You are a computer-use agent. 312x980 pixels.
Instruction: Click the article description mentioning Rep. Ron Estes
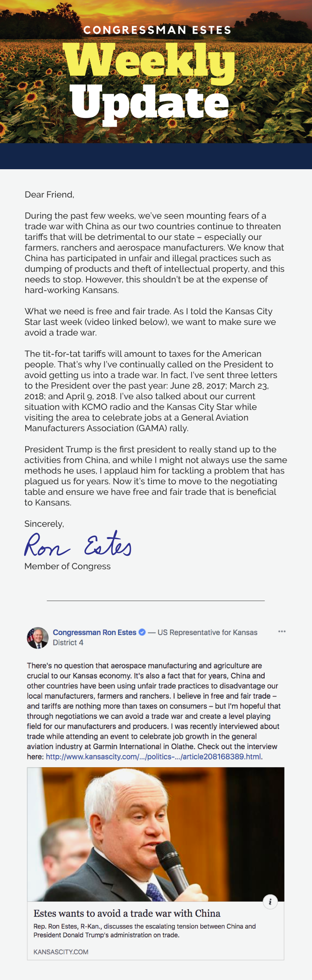tap(145, 930)
